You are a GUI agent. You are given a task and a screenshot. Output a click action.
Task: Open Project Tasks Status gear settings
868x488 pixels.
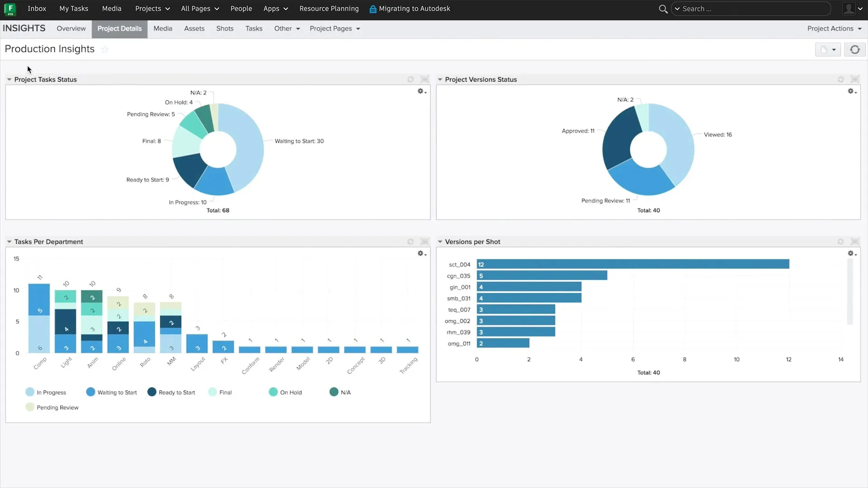(x=421, y=91)
